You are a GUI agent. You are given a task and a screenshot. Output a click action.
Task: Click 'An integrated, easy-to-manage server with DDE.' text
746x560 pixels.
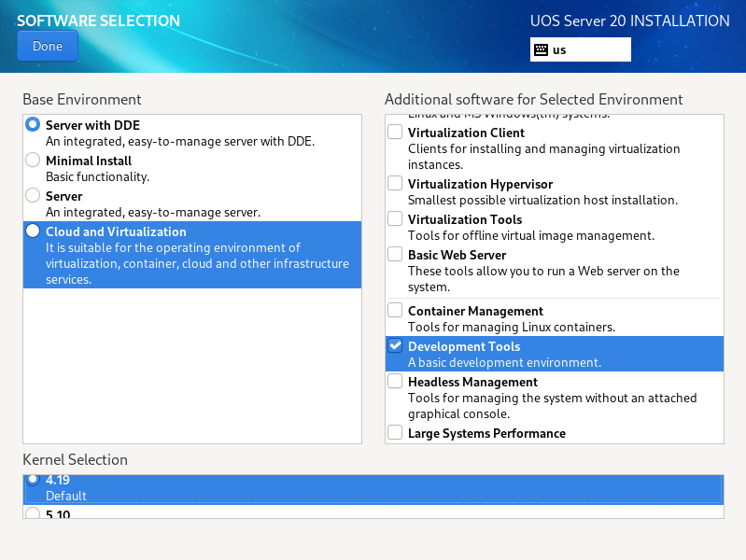(180, 141)
